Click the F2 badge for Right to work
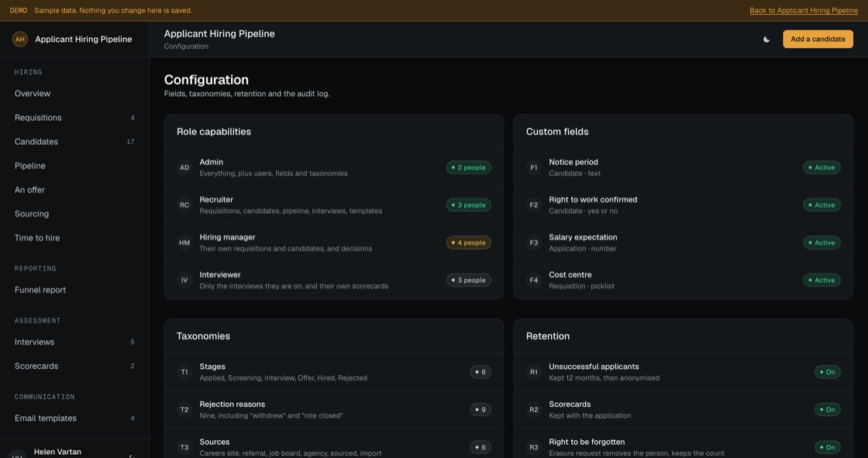Viewport: 868px width, 458px height. [534, 205]
